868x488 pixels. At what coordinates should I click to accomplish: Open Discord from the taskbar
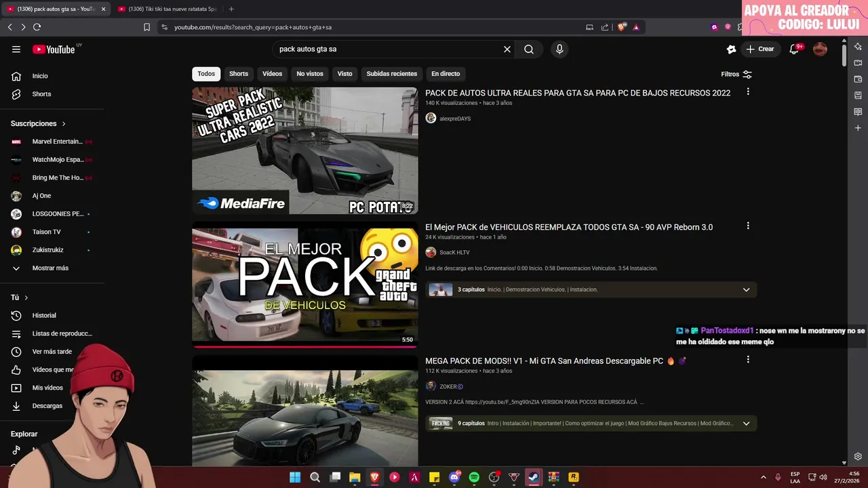(454, 477)
